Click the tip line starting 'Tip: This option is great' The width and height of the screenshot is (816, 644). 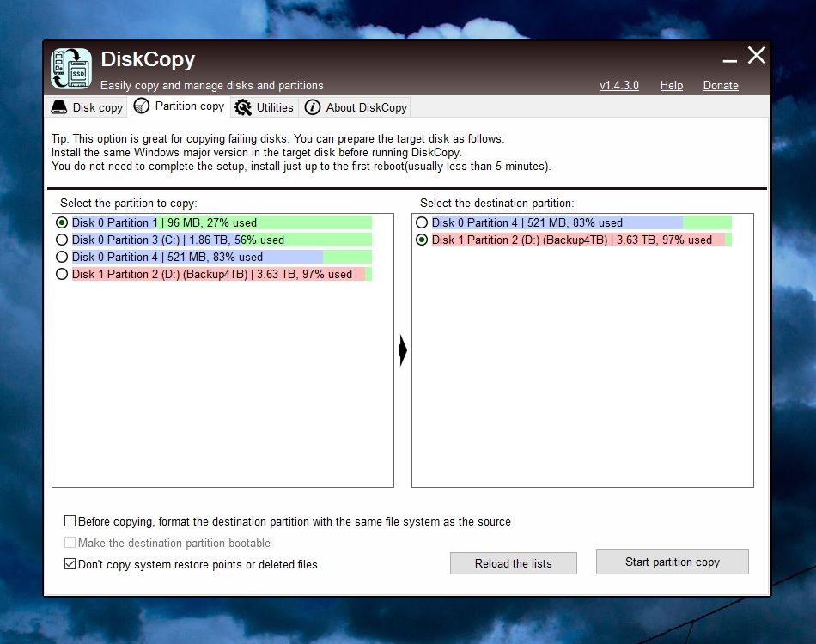coord(278,139)
